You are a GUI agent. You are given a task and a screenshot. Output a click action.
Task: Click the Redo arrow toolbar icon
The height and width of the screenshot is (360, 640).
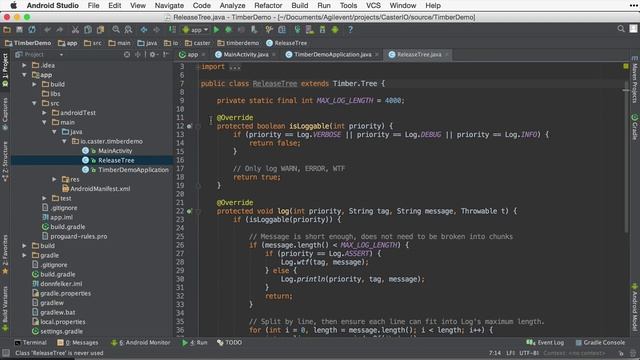(60, 30)
